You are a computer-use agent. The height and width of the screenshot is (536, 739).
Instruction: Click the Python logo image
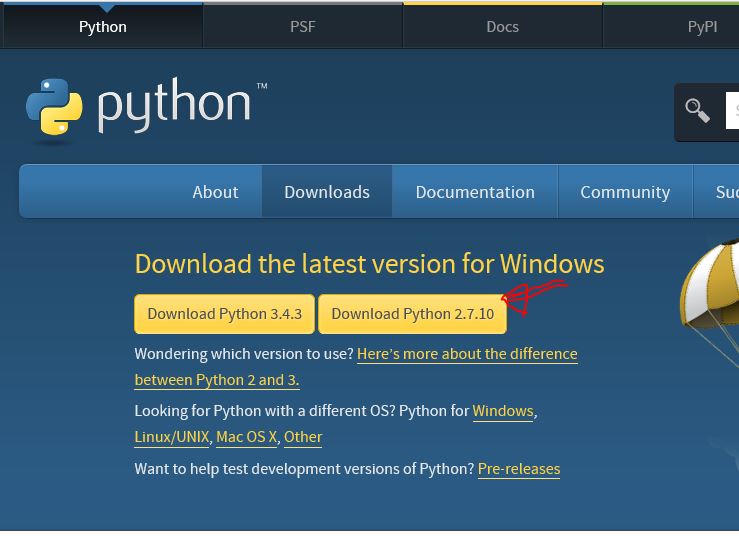[x=147, y=106]
